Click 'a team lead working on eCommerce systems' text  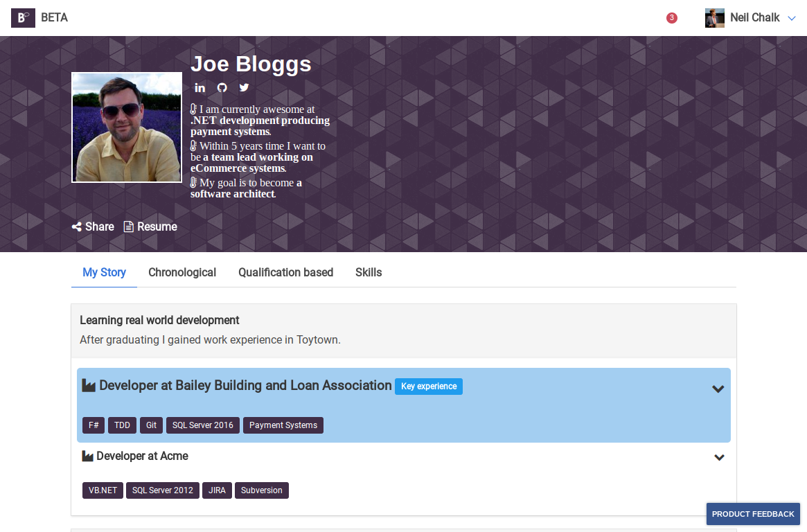[251, 163]
